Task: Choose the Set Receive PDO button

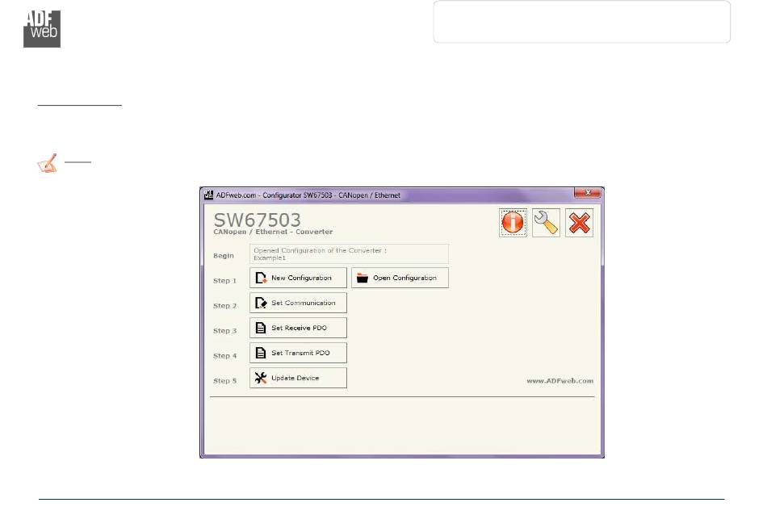Action: click(298, 328)
